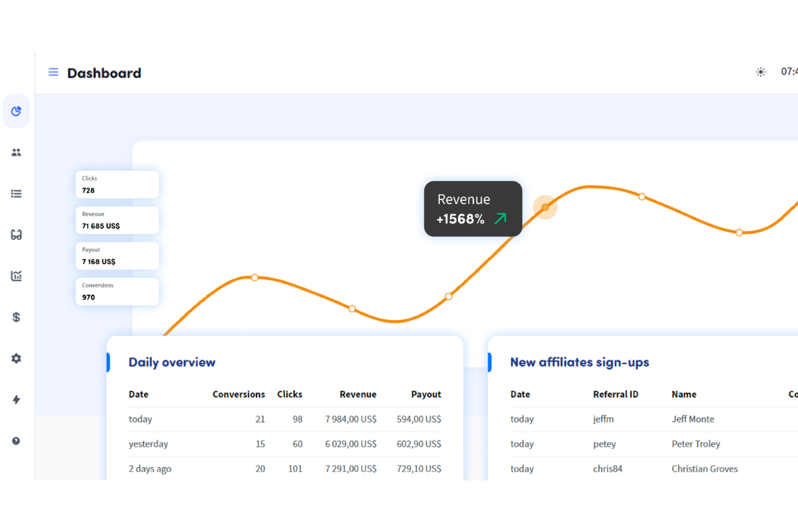Click the yesterday row in Daily overview

285,444
